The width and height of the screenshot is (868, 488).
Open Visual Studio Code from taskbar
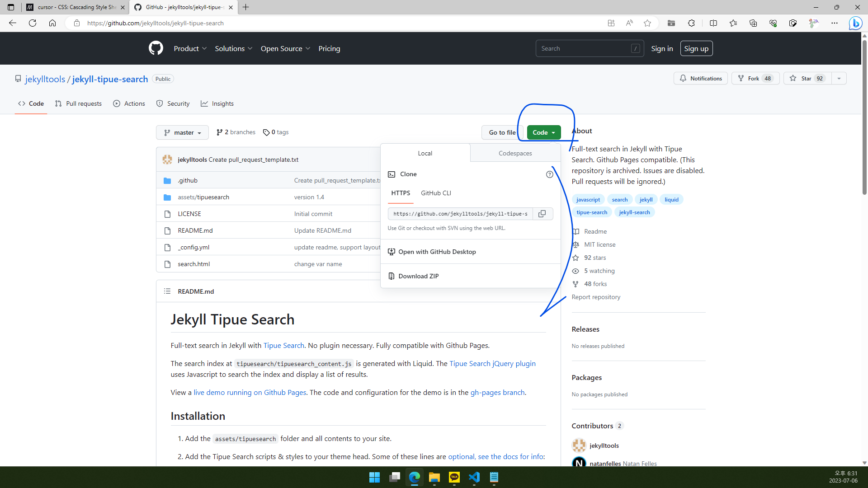[474, 477]
